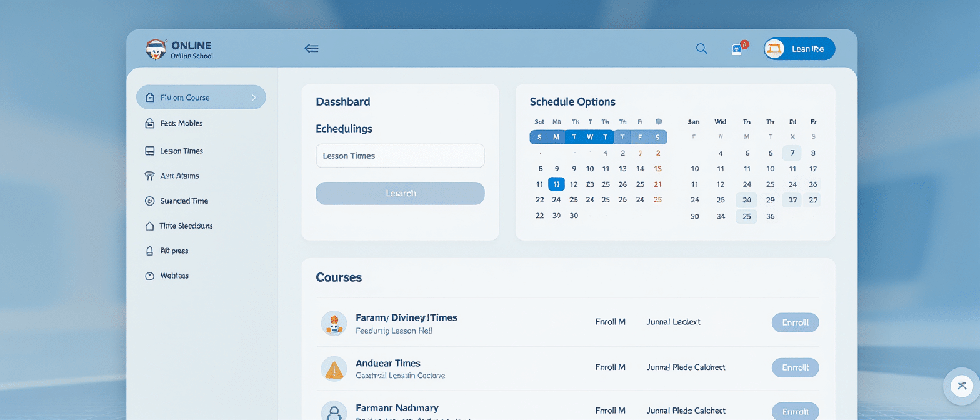This screenshot has height=420, width=980.
Task: Select Fiulom Course in sidebar
Action: click(x=201, y=97)
